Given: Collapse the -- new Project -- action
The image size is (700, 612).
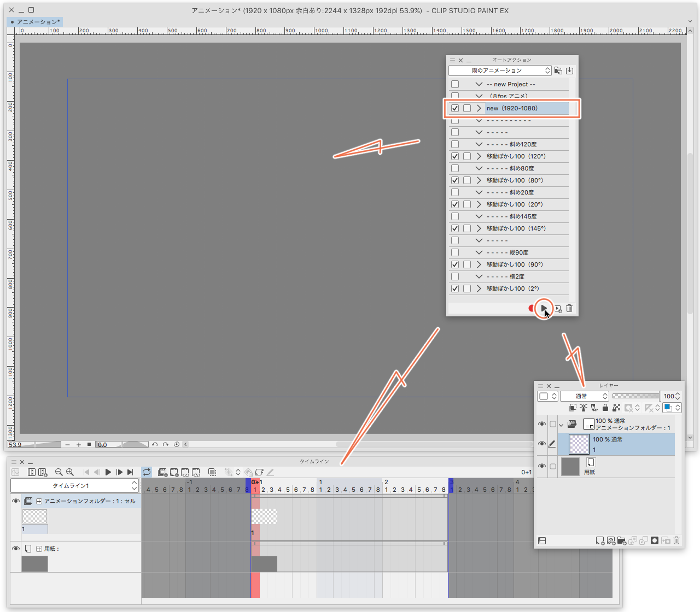Looking at the screenshot, I should [x=479, y=84].
